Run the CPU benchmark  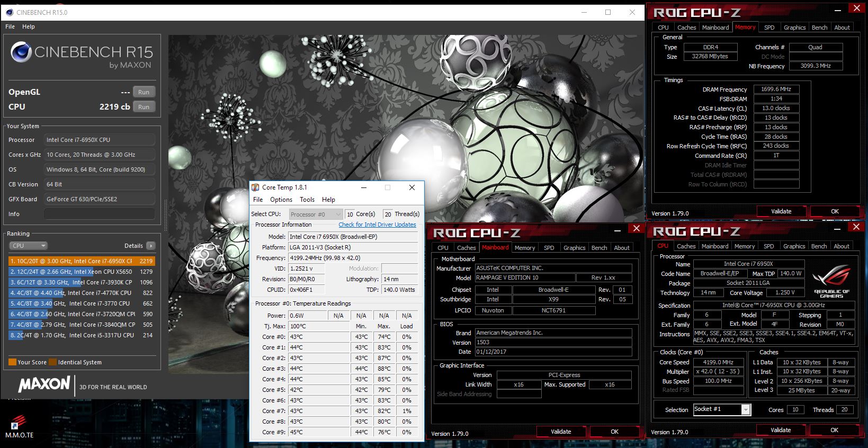coord(144,107)
